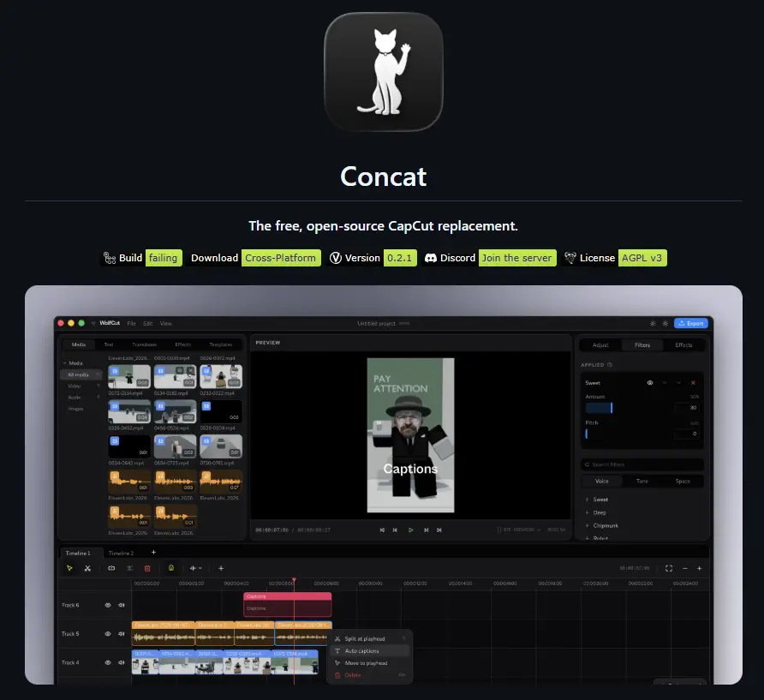Collapse the Media tree section

point(65,363)
